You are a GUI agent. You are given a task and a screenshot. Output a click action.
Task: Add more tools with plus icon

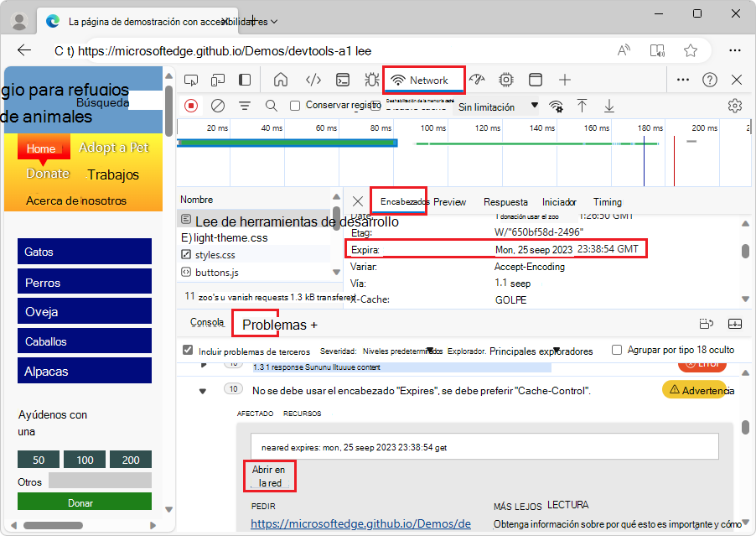coord(565,80)
